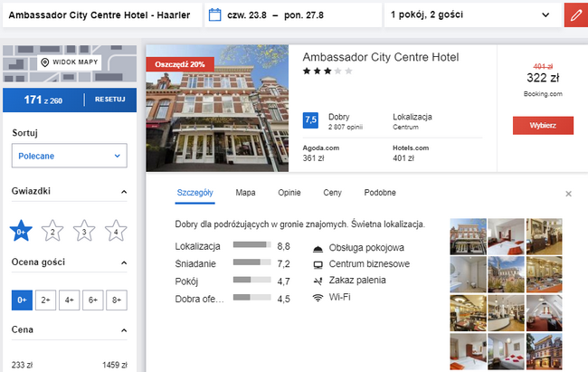Open the Hotels.com 401 zł offer
Image resolution: width=588 pixels, height=372 pixels.
[x=411, y=153]
